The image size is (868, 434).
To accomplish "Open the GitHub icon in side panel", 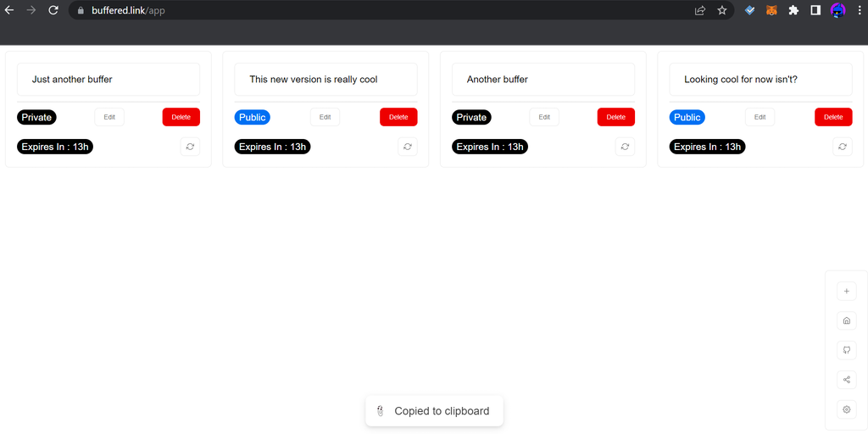I will 847,350.
